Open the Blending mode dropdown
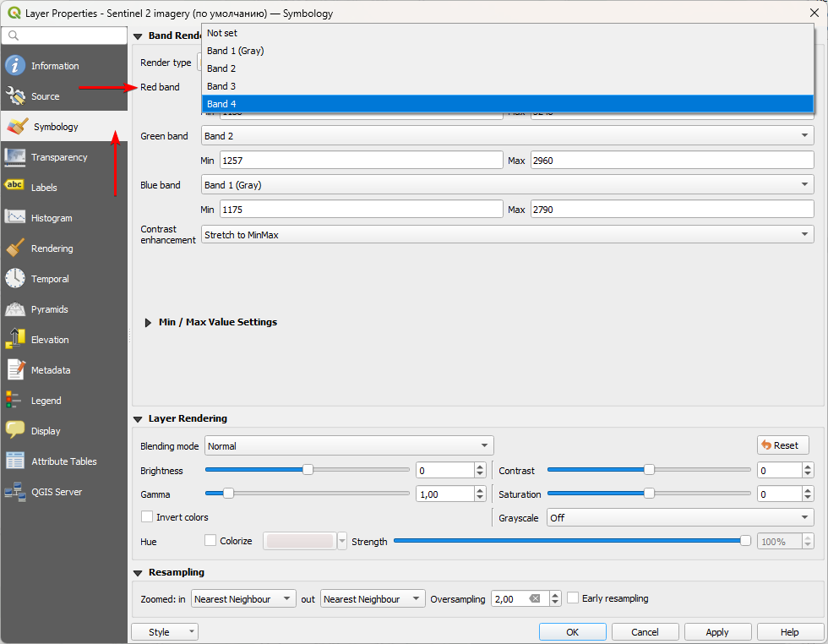This screenshot has width=828, height=644. point(348,445)
